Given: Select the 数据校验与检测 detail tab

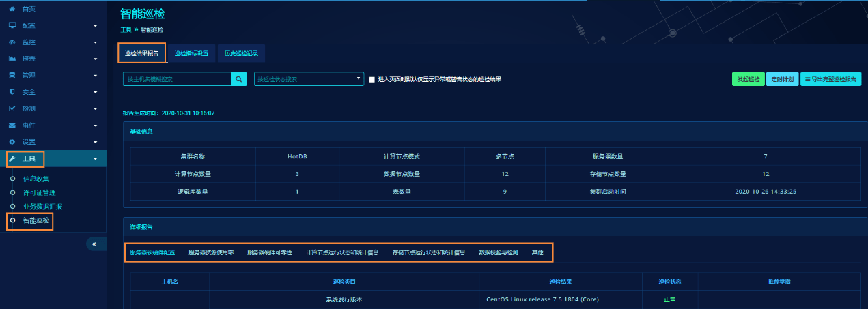Looking at the screenshot, I should tap(499, 252).
